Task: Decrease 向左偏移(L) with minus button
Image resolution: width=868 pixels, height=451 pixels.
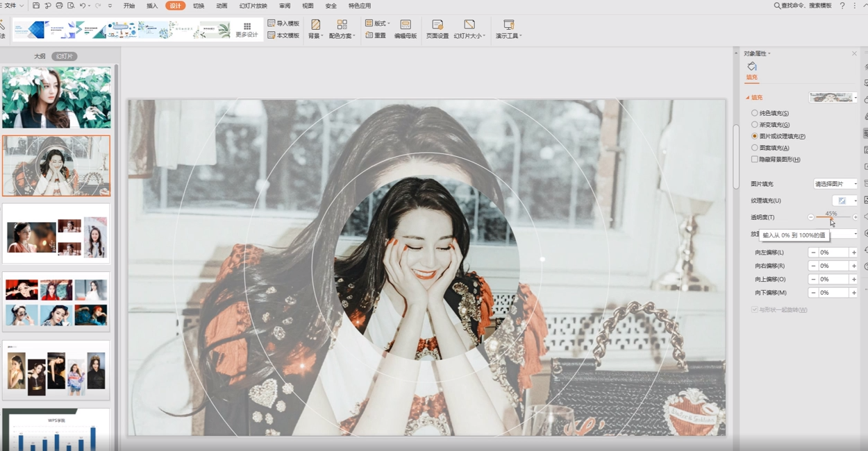Action: [x=813, y=253]
